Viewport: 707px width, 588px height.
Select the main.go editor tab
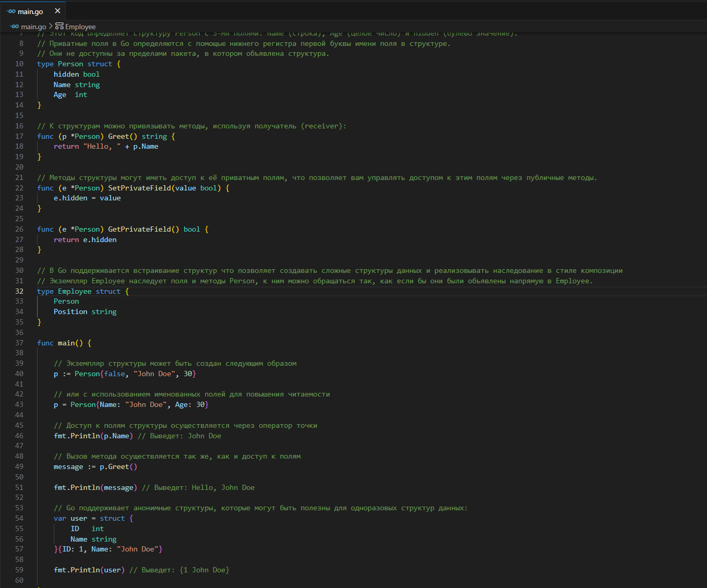[33, 11]
